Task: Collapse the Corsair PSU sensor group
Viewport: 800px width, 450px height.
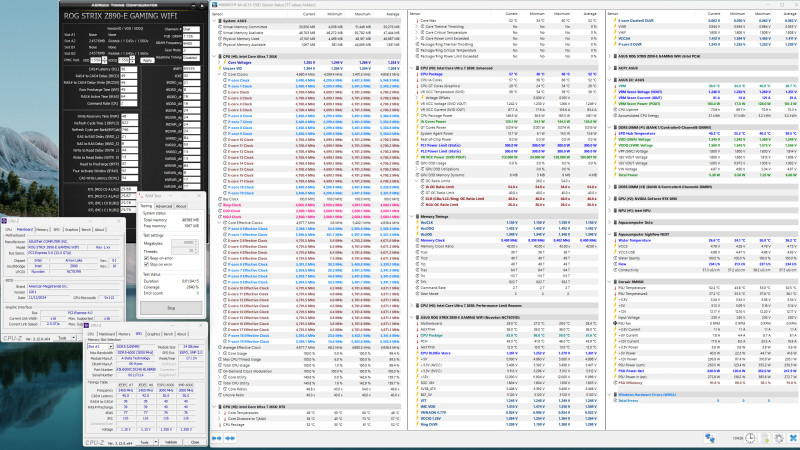Action: (610, 282)
